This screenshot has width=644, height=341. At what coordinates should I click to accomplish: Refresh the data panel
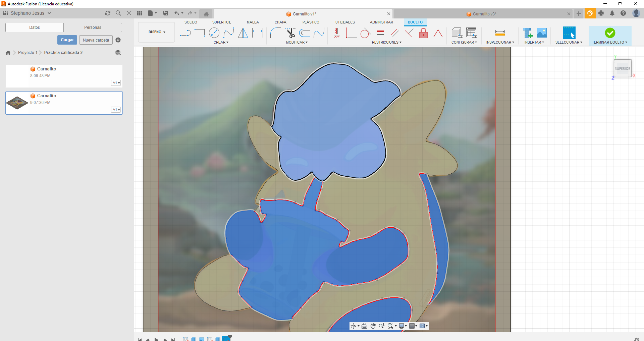point(108,13)
